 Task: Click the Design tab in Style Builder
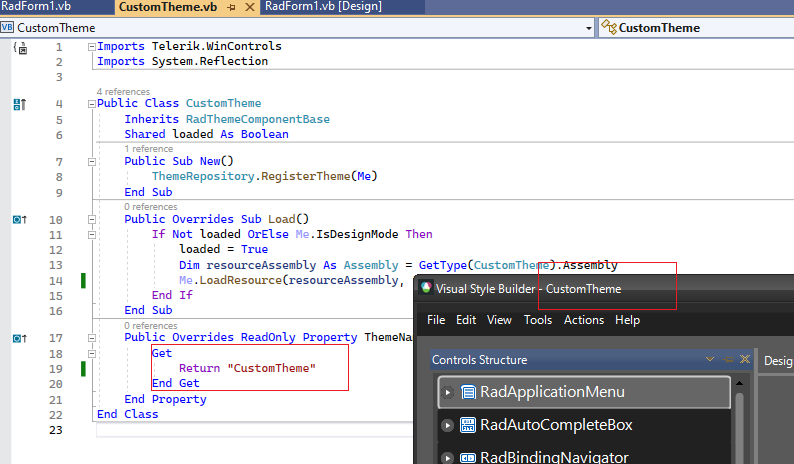click(777, 361)
